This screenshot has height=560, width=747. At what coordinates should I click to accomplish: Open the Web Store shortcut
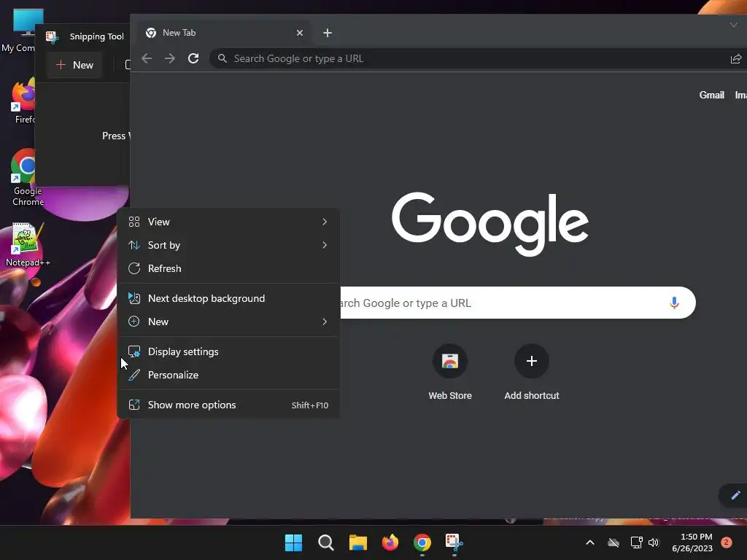pyautogui.click(x=449, y=373)
